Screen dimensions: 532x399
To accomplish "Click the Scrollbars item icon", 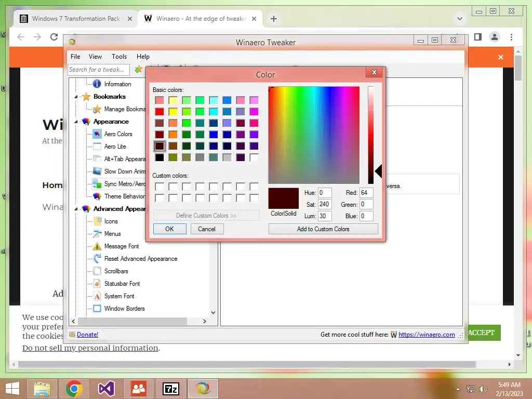I will point(97,271).
